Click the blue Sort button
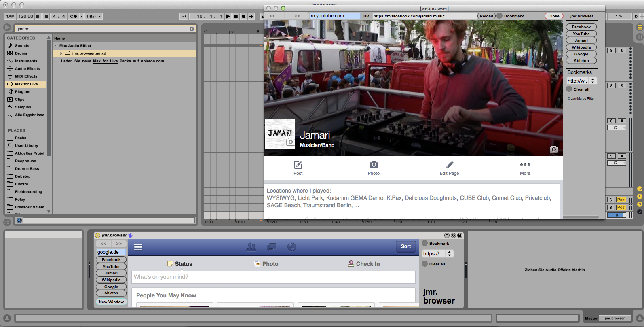 (x=405, y=246)
